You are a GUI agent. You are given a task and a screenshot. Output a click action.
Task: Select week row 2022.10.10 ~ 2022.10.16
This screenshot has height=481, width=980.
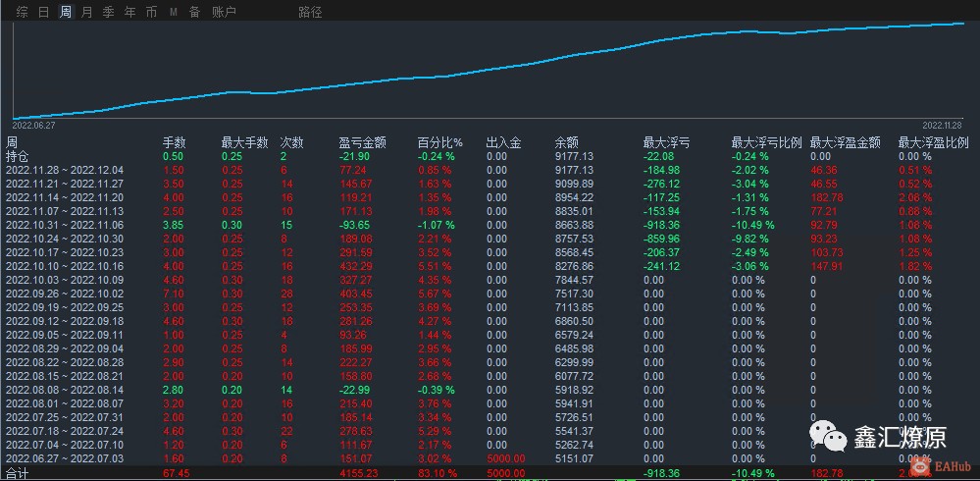(x=65, y=266)
